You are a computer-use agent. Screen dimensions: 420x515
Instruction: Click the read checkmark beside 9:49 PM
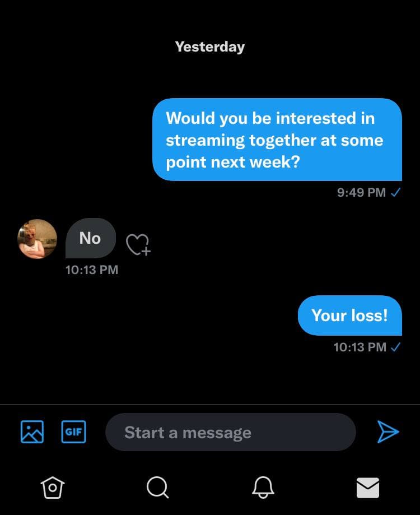click(396, 192)
